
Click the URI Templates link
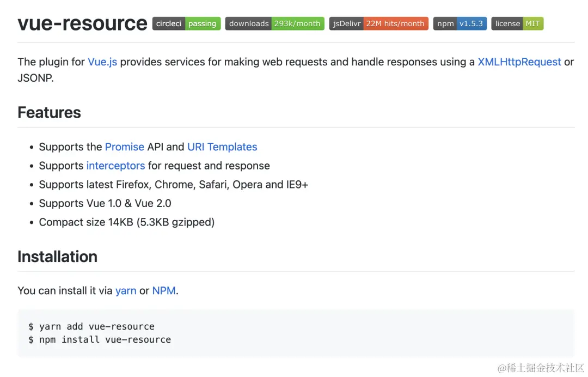222,147
